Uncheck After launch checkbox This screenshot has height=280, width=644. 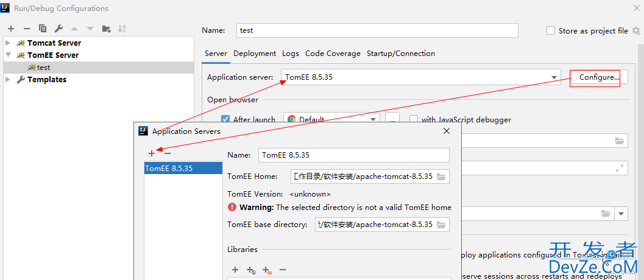pyautogui.click(x=225, y=119)
